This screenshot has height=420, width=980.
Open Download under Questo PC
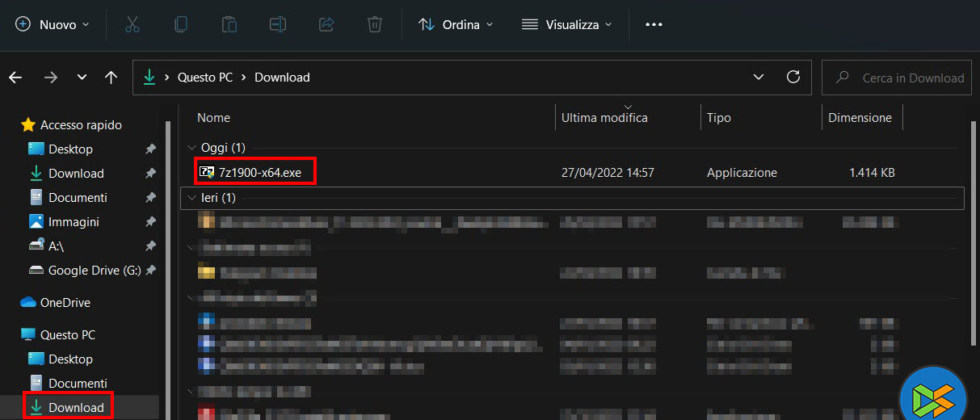pyautogui.click(x=76, y=408)
